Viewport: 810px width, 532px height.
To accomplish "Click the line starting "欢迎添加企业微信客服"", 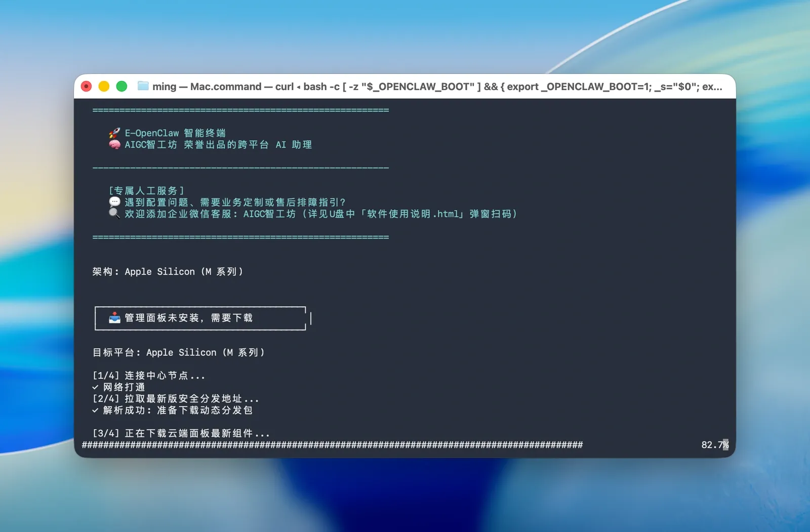I will [321, 214].
